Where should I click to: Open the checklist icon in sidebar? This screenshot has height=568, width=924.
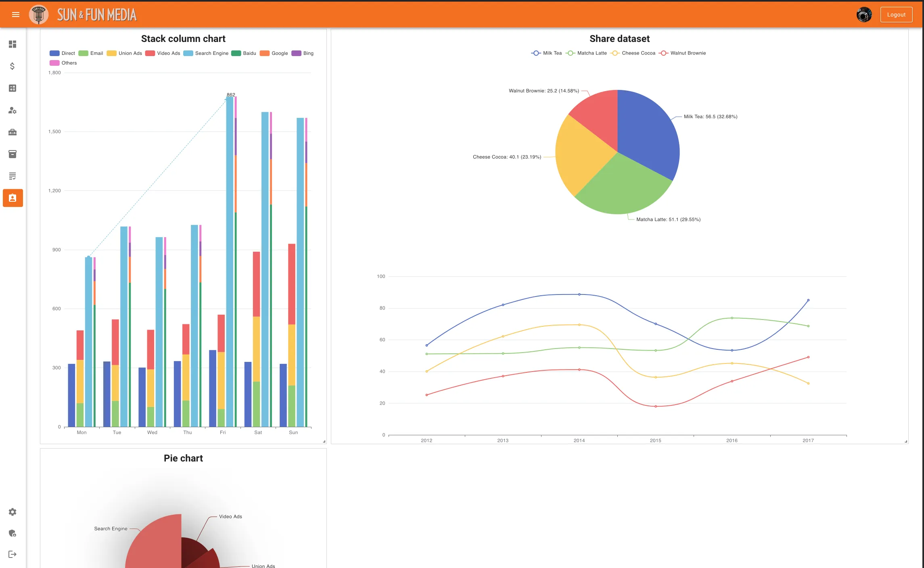13,176
